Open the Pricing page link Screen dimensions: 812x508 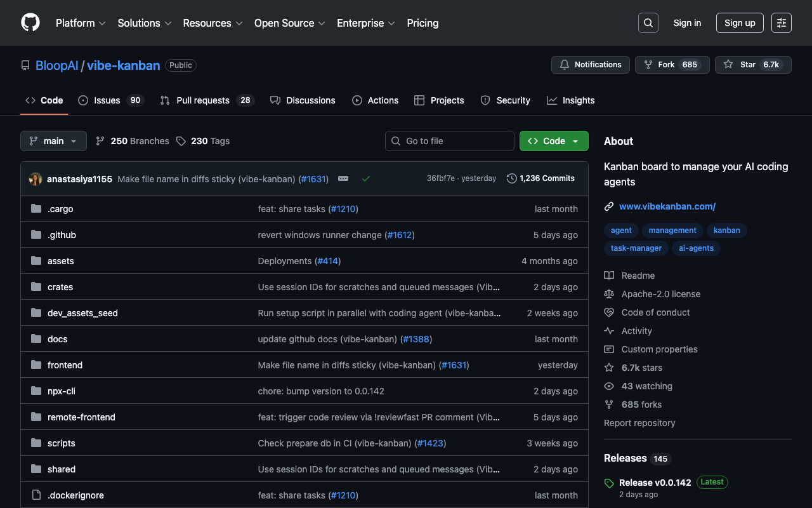[422, 23]
